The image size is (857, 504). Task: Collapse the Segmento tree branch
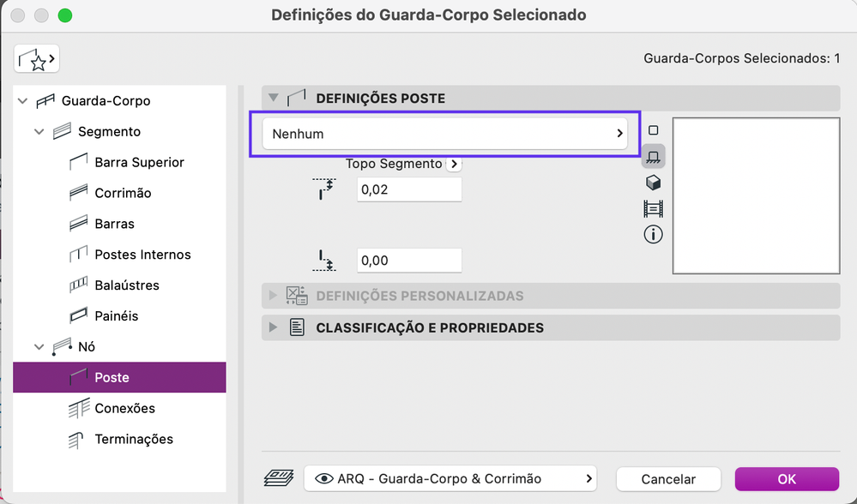pos(39,132)
